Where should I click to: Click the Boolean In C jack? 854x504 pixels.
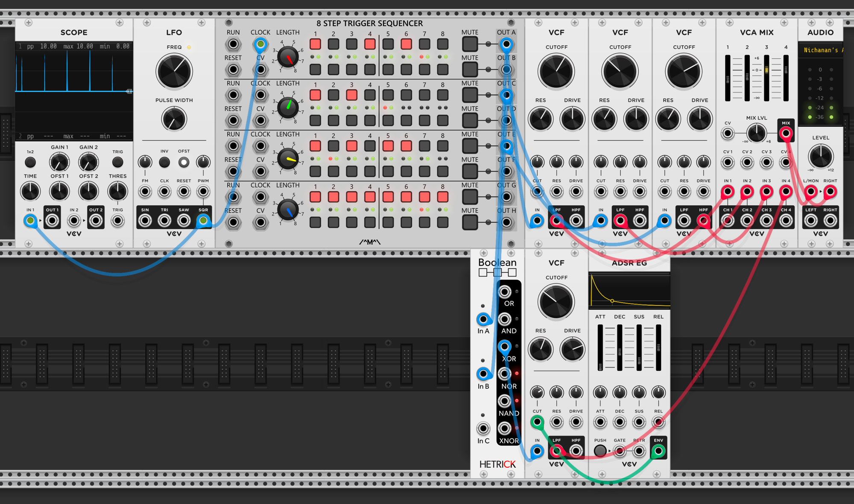point(483,428)
